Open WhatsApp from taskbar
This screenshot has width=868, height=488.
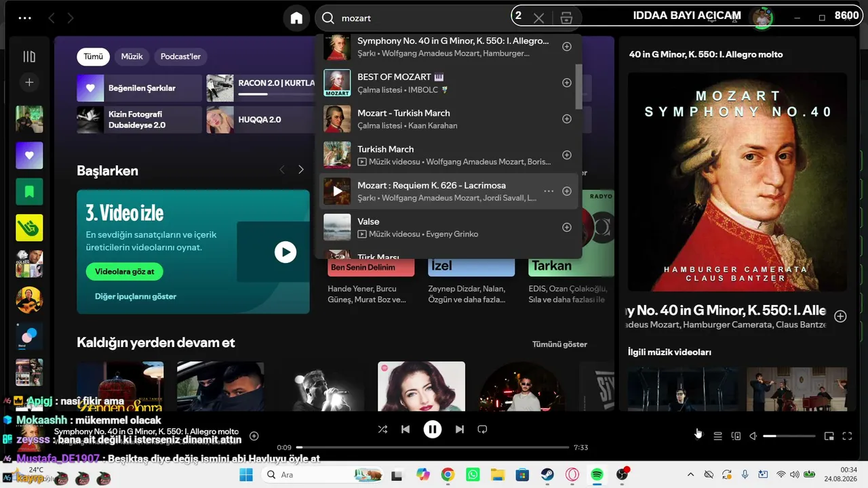[473, 474]
